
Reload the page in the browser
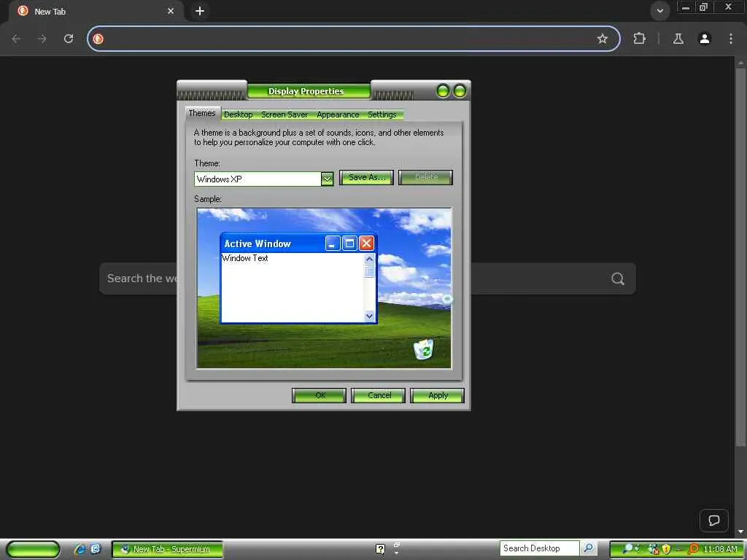tap(69, 39)
